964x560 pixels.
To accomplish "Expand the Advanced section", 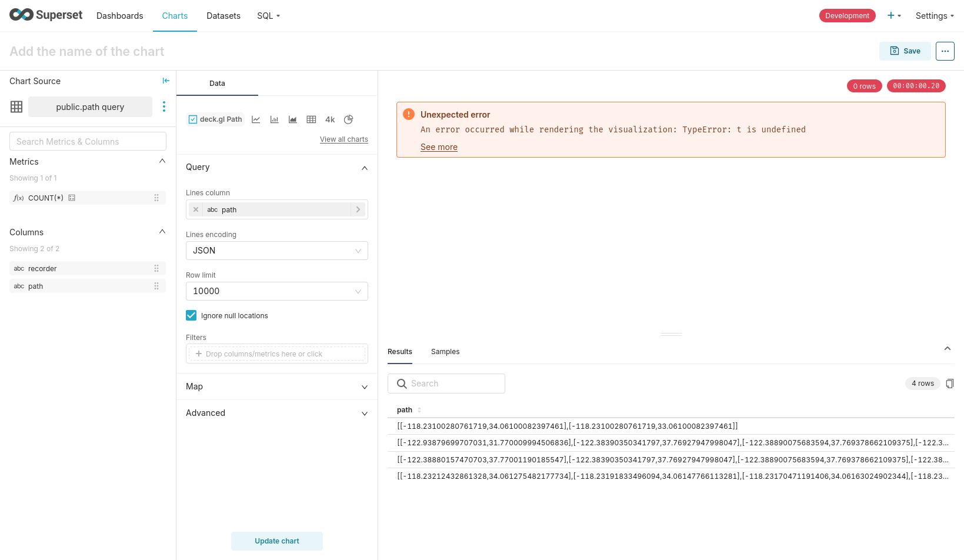I will click(x=365, y=414).
